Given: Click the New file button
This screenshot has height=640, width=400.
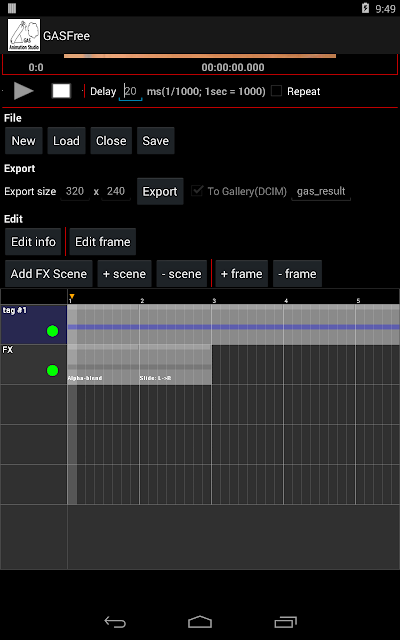Looking at the screenshot, I should 24,141.
